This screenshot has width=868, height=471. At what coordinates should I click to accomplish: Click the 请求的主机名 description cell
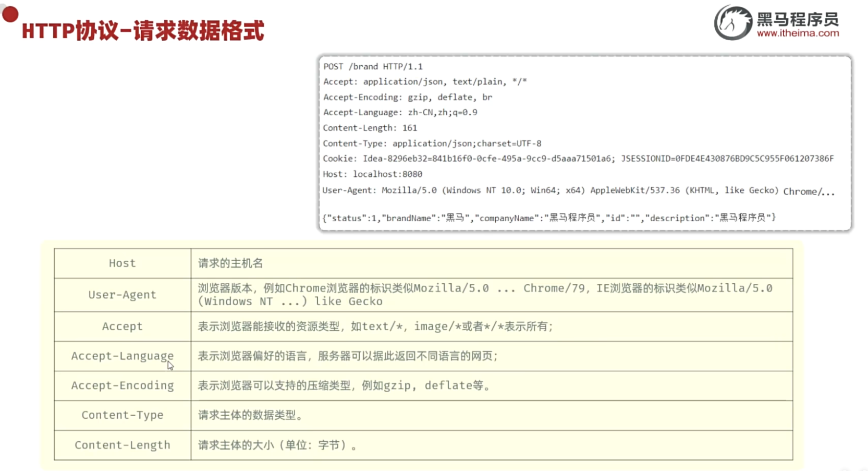[x=492, y=263]
